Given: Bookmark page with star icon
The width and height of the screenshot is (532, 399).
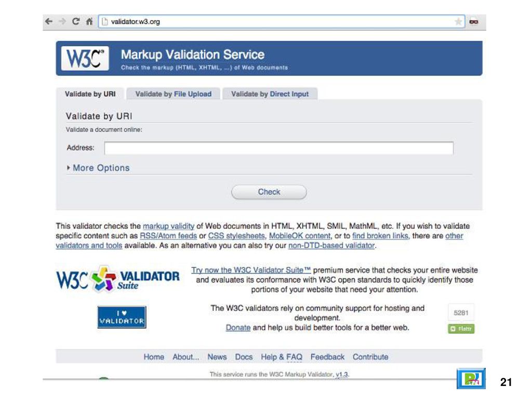Looking at the screenshot, I should [458, 22].
